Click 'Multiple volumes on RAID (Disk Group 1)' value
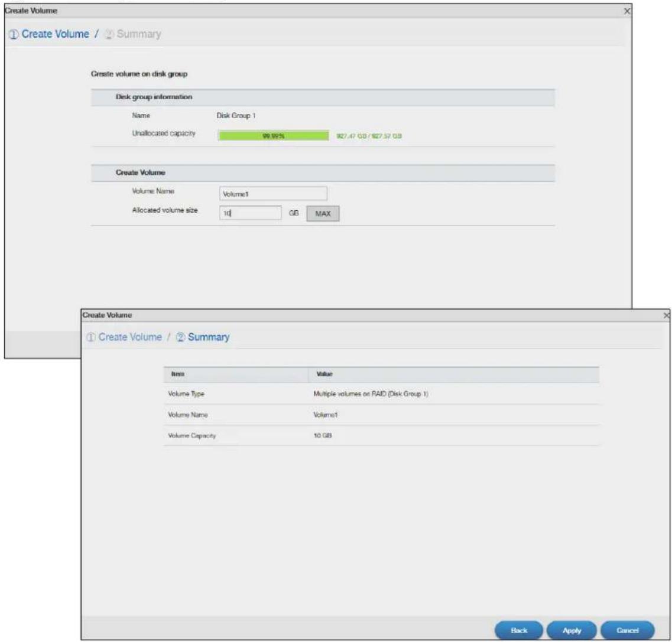Viewport: 672px width, 642px height. (x=371, y=393)
